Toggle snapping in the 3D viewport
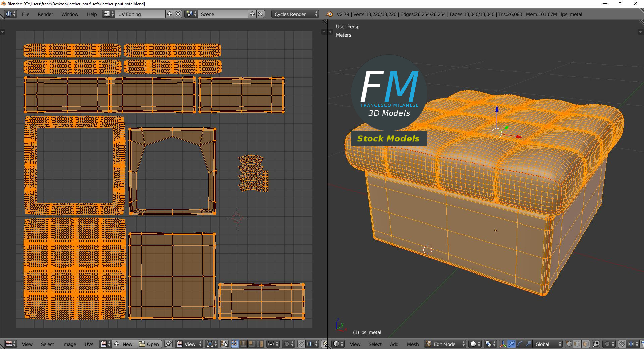 pos(622,344)
